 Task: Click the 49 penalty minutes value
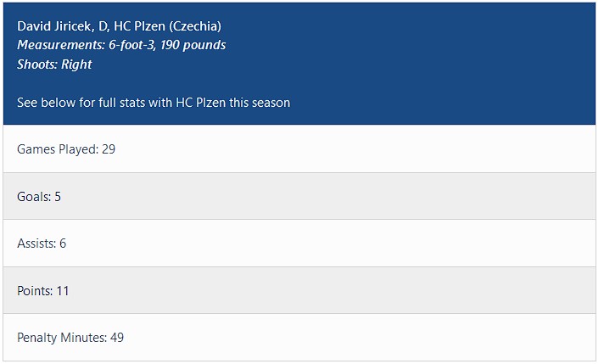(x=117, y=338)
